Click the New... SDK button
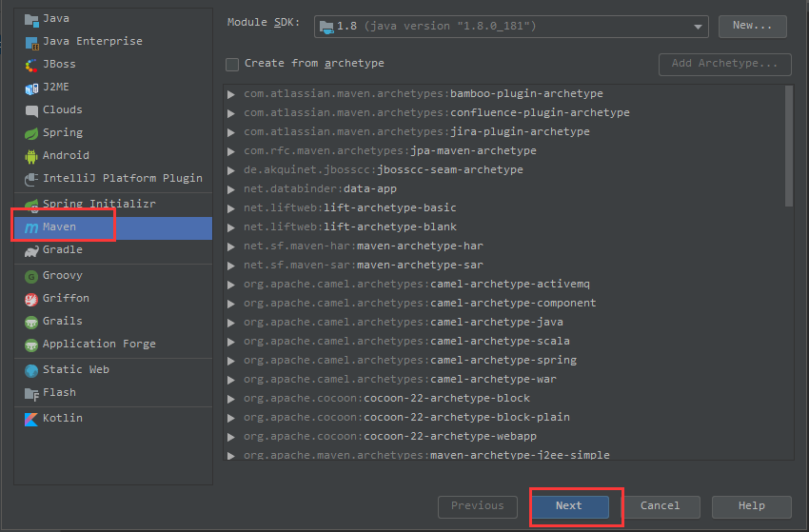The height and width of the screenshot is (532, 809). pos(752,26)
